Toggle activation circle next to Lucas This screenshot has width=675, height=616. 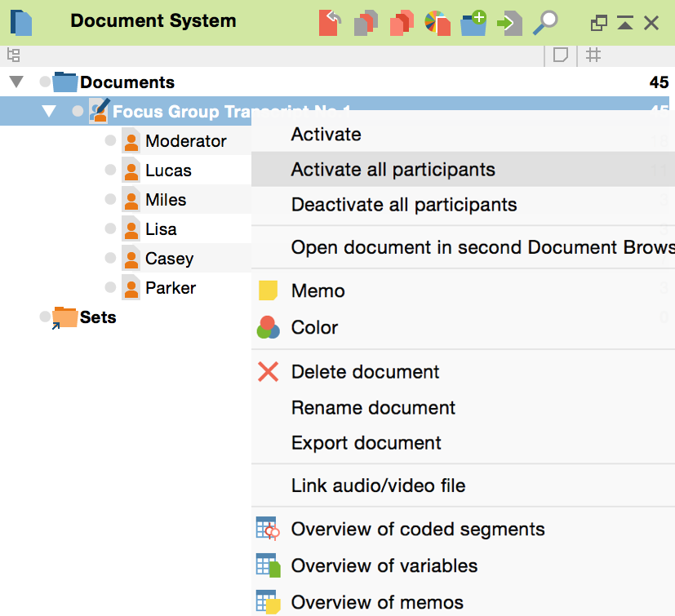(110, 171)
